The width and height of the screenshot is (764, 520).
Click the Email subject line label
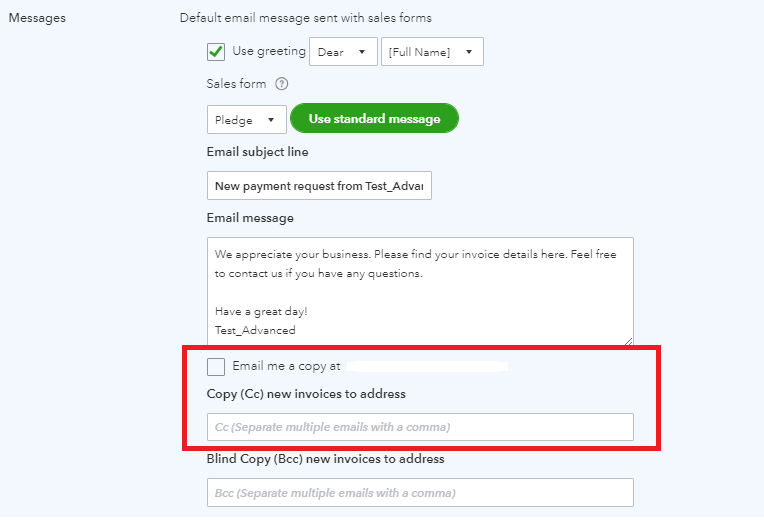(257, 152)
